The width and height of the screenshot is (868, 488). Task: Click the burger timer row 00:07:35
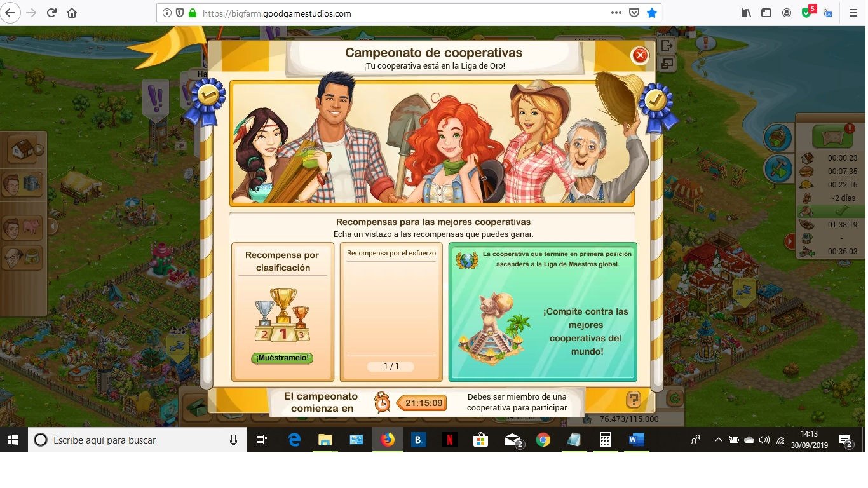(x=831, y=172)
